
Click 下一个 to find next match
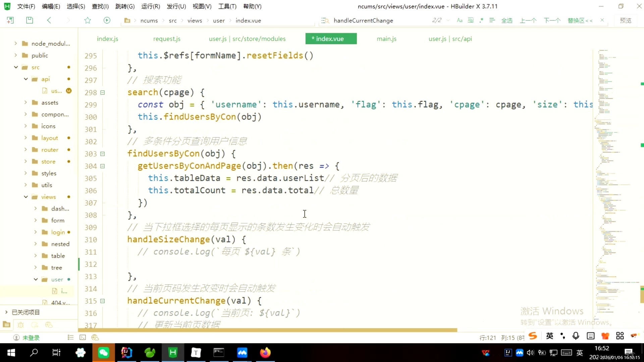(552, 20)
